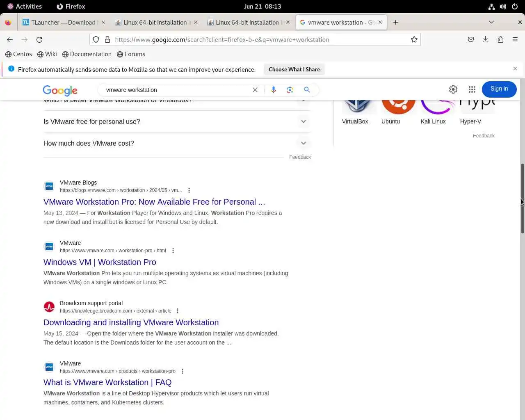525x420 pixels.
Task: Open the Firefox extensions menu
Action: pyautogui.click(x=500, y=39)
